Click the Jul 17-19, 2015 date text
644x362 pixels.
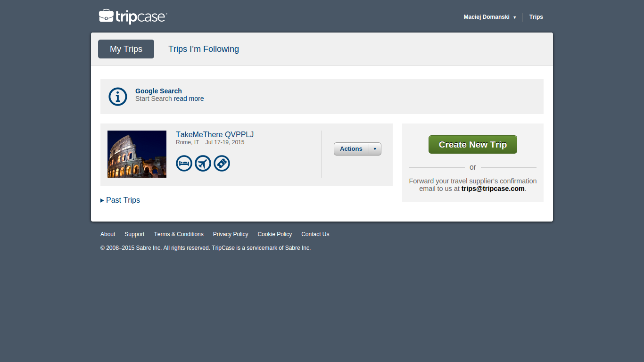(225, 142)
